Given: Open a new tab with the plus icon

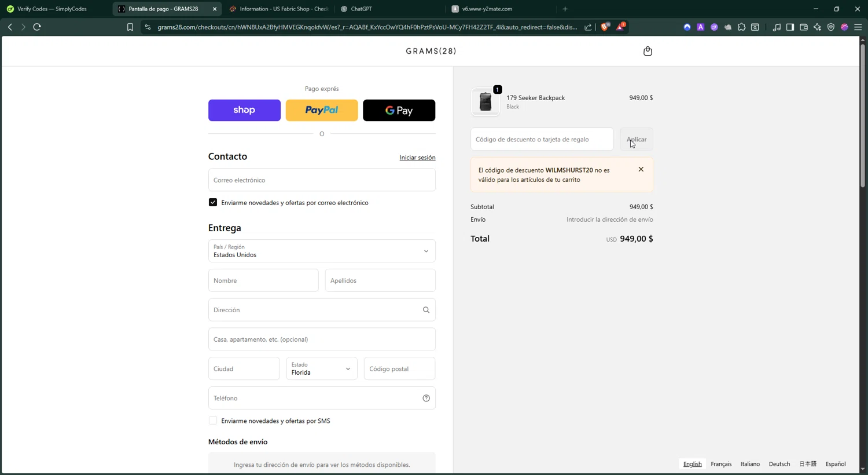Looking at the screenshot, I should (x=565, y=9).
